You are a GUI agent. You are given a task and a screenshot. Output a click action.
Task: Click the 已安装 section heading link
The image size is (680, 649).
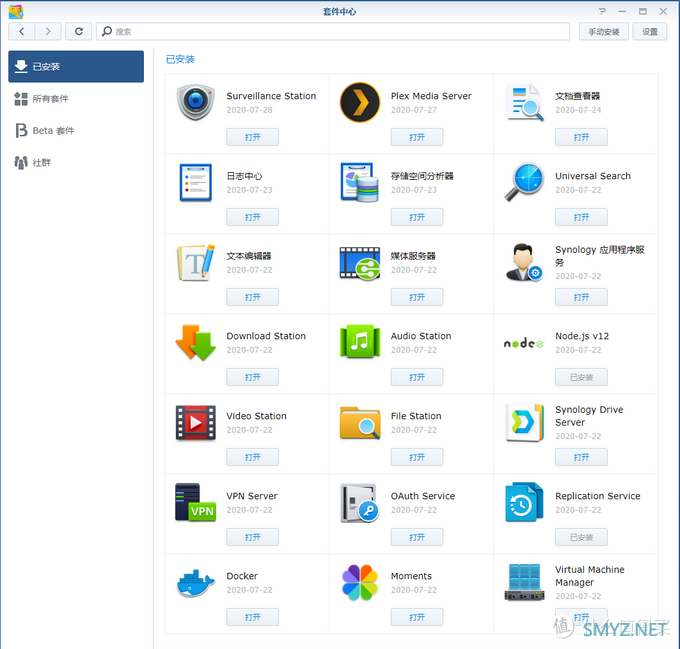[x=180, y=59]
